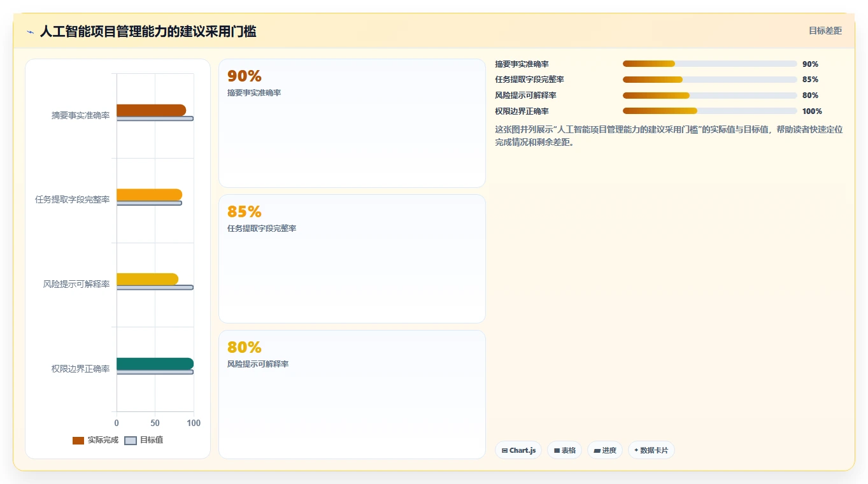
Task: Click the progress bar for 权限边界正确率 in the progress list
Action: coord(710,111)
